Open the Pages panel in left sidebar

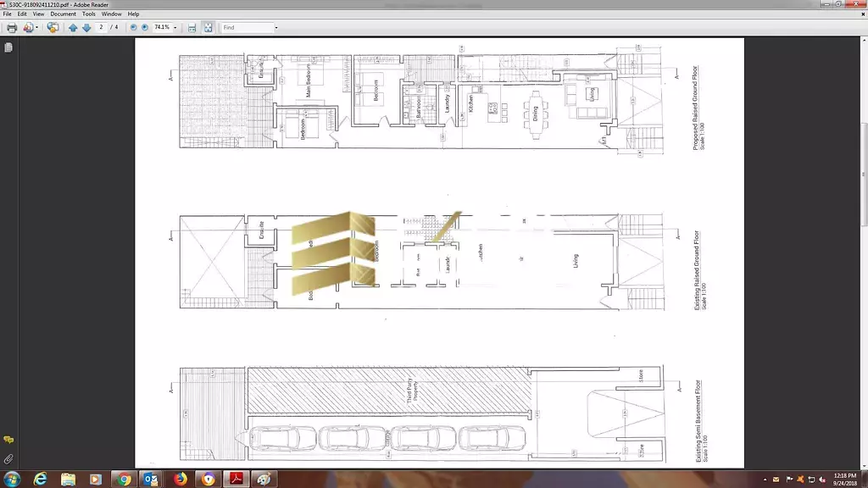pos(8,48)
